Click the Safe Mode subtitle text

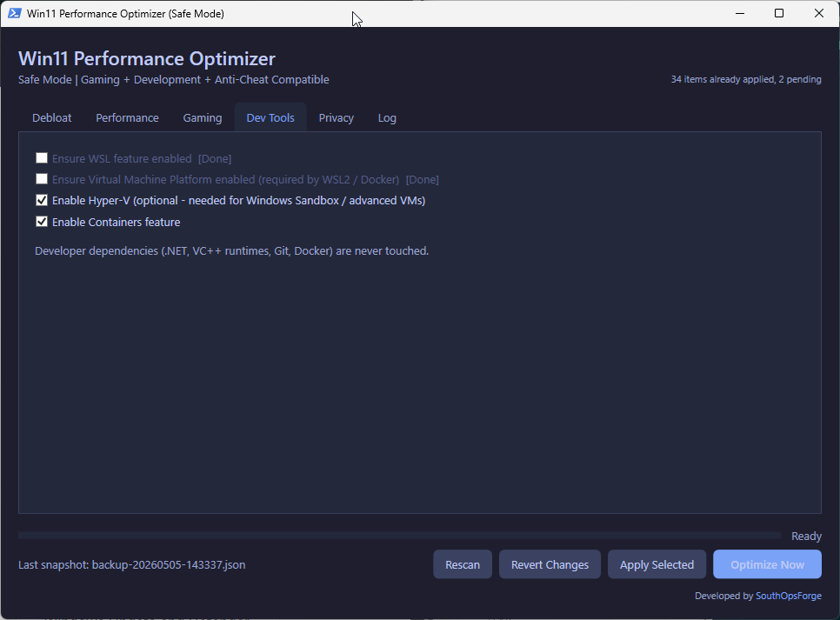[x=174, y=79]
